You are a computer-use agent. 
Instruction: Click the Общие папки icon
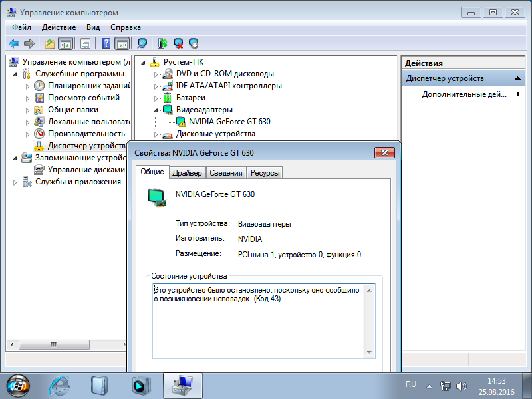coord(39,110)
